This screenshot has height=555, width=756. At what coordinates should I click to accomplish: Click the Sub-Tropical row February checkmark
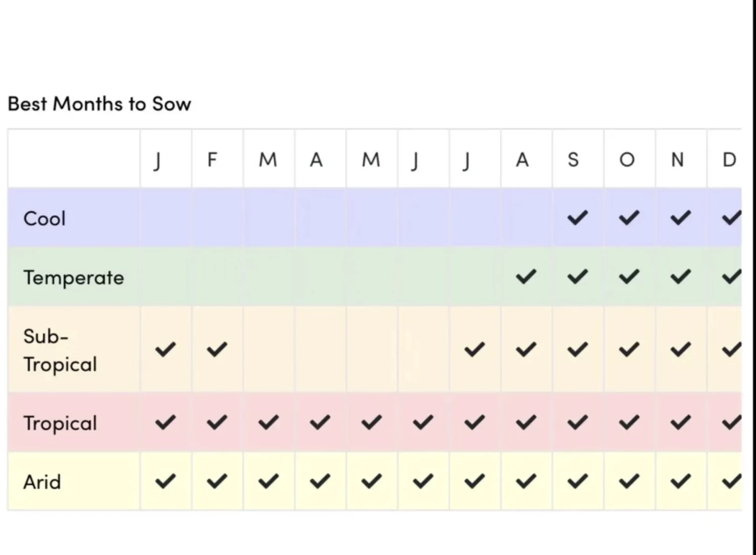pyautogui.click(x=217, y=349)
